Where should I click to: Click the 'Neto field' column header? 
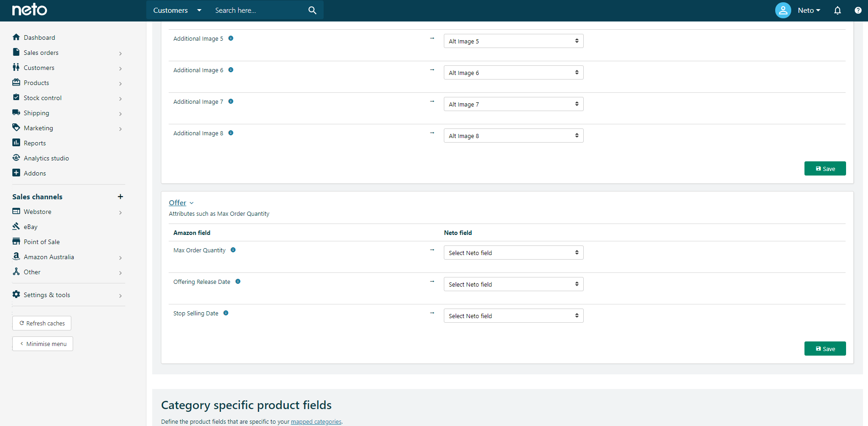(x=458, y=233)
